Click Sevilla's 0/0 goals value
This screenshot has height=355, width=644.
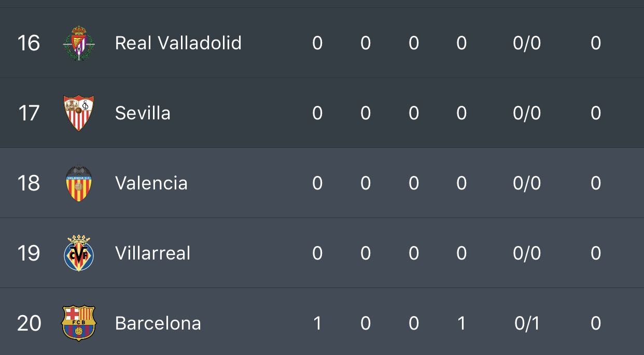point(527,113)
